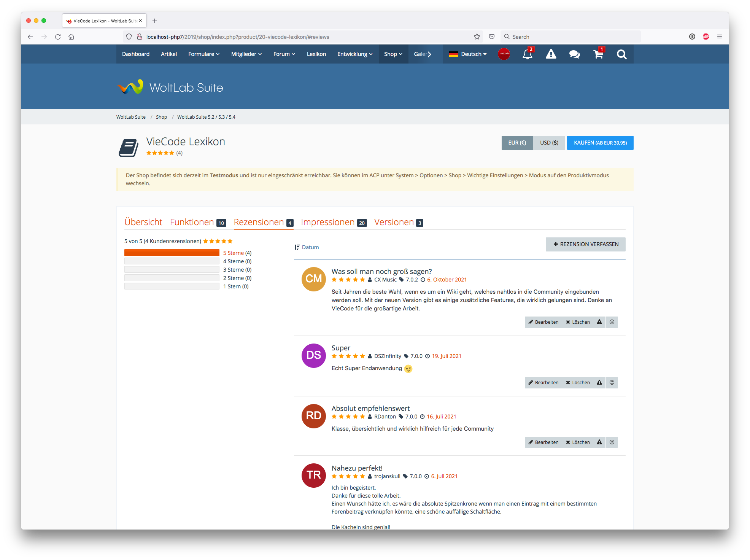This screenshot has width=750, height=560.
Task: React to DSZInfinity review with smiley icon
Action: 612,383
